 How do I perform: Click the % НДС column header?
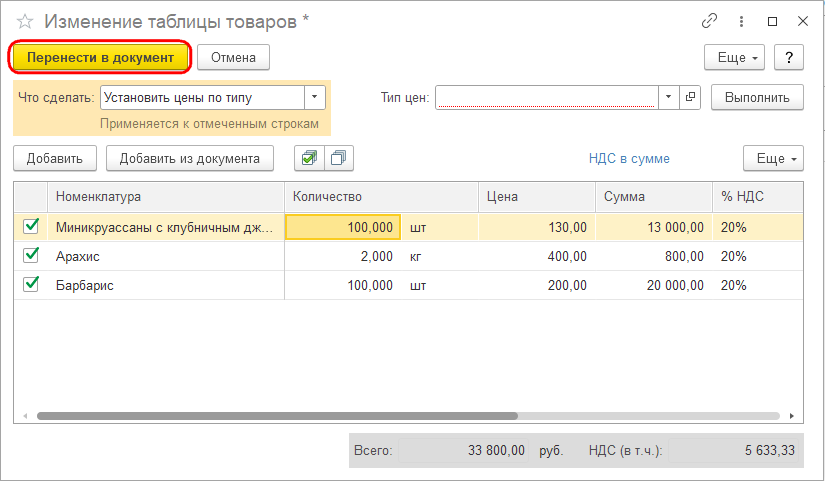point(758,197)
